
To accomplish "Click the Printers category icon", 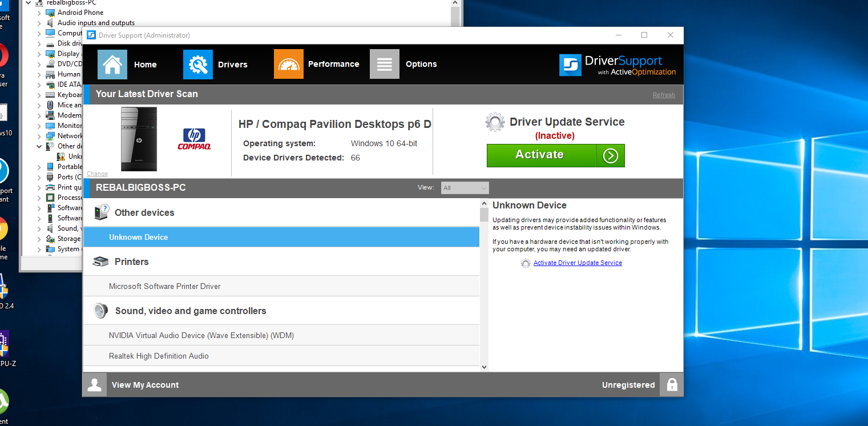I will [x=101, y=261].
